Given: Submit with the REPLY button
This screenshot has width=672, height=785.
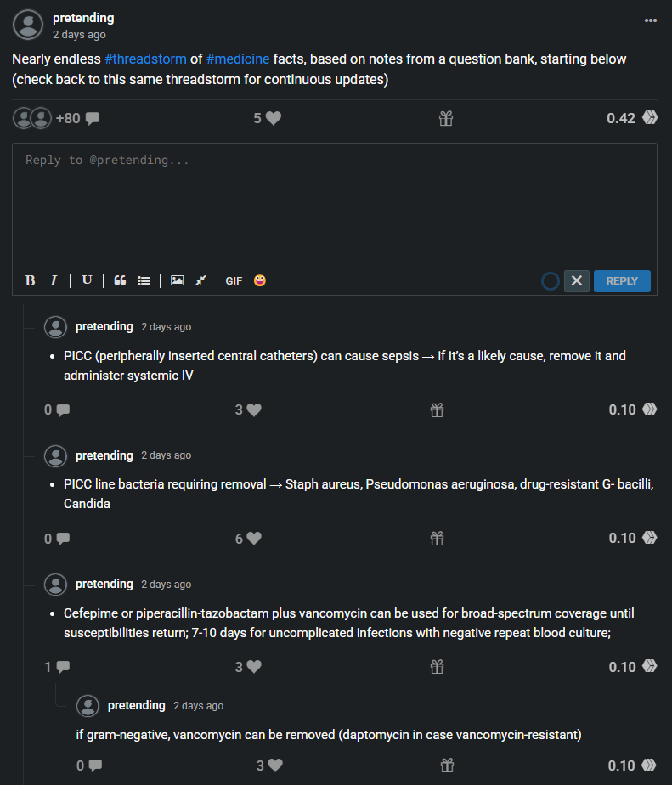Looking at the screenshot, I should pyautogui.click(x=622, y=281).
